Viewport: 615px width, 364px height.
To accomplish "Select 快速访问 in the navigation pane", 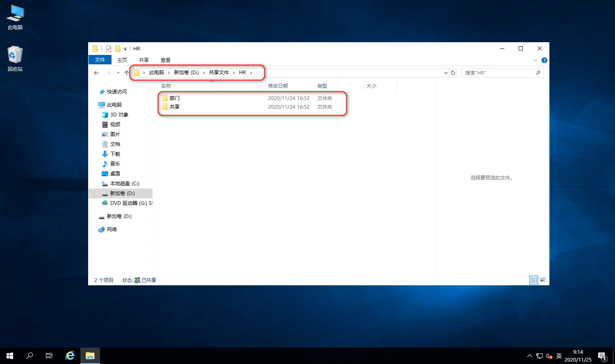I will (117, 92).
